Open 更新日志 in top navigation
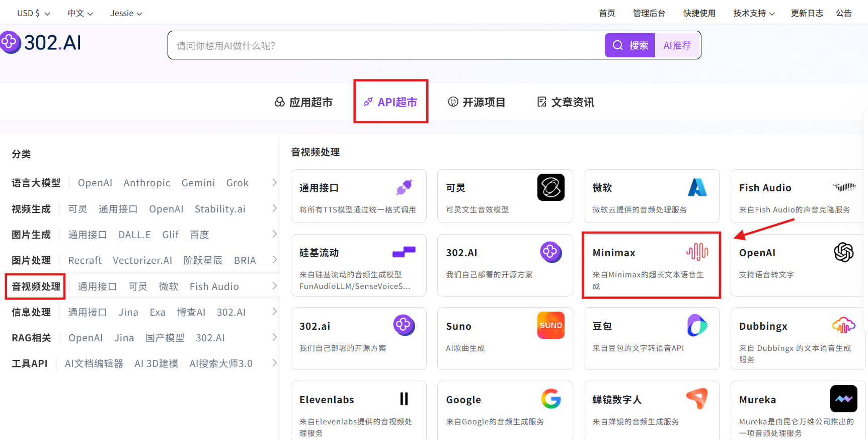The width and height of the screenshot is (868, 440). click(x=807, y=13)
